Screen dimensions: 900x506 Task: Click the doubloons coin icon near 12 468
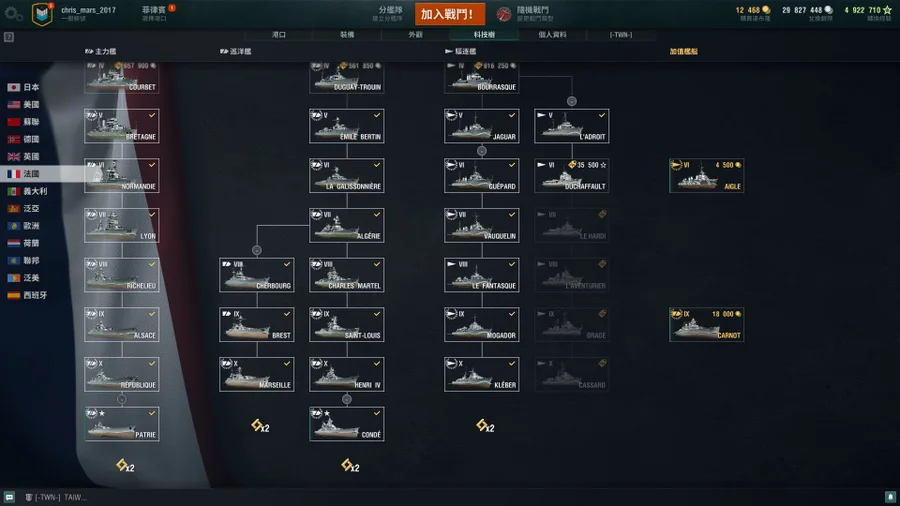[x=766, y=10]
